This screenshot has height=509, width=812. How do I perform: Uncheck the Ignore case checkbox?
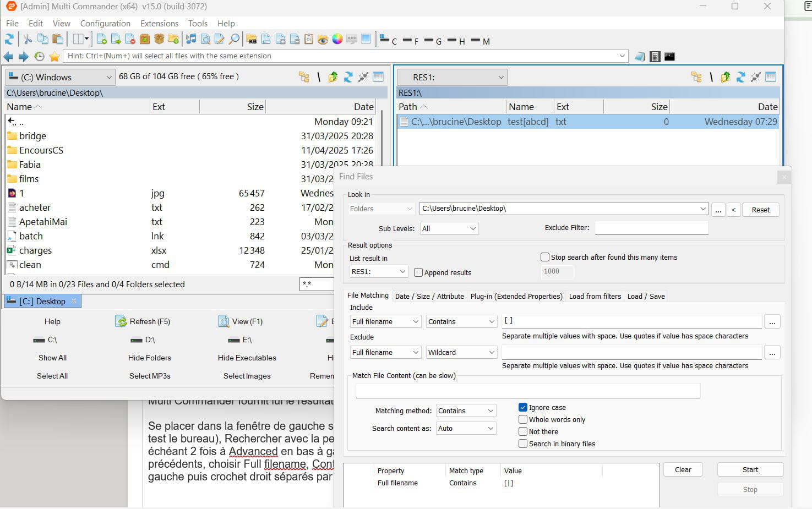523,407
